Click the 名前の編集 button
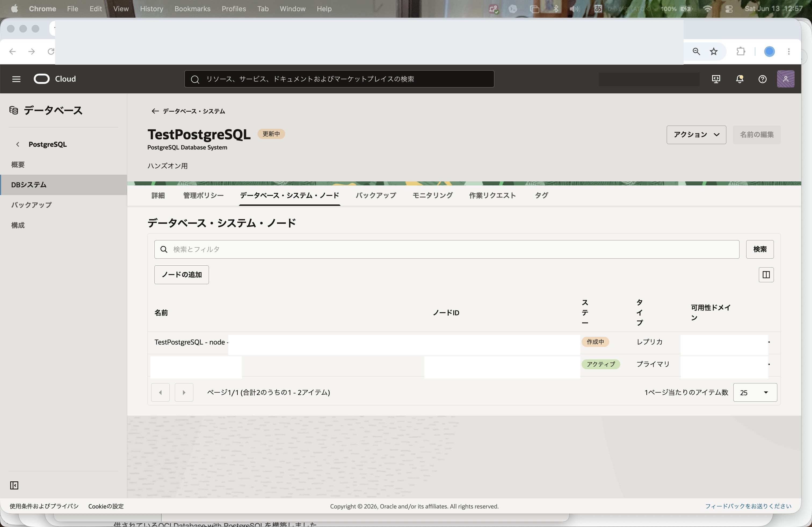 click(757, 135)
